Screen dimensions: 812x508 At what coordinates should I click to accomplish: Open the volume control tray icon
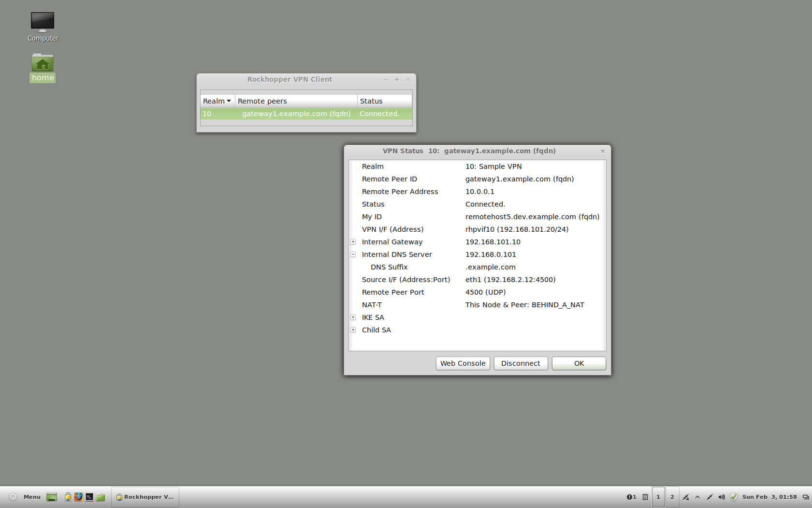(x=722, y=497)
